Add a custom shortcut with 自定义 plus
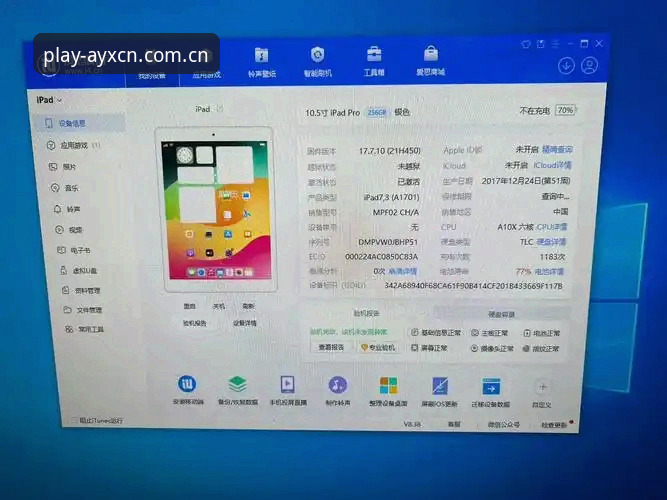 (x=542, y=393)
